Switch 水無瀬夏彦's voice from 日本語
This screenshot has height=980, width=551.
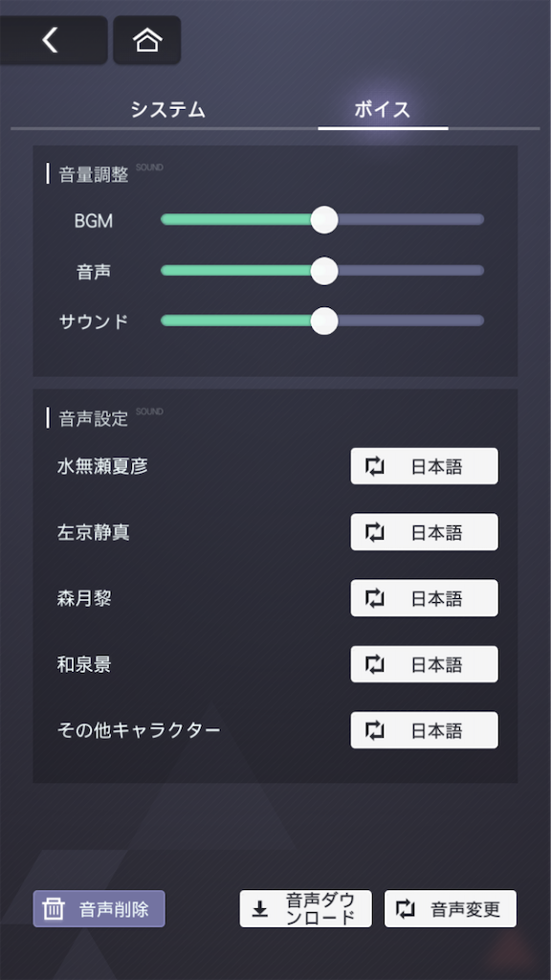424,466
